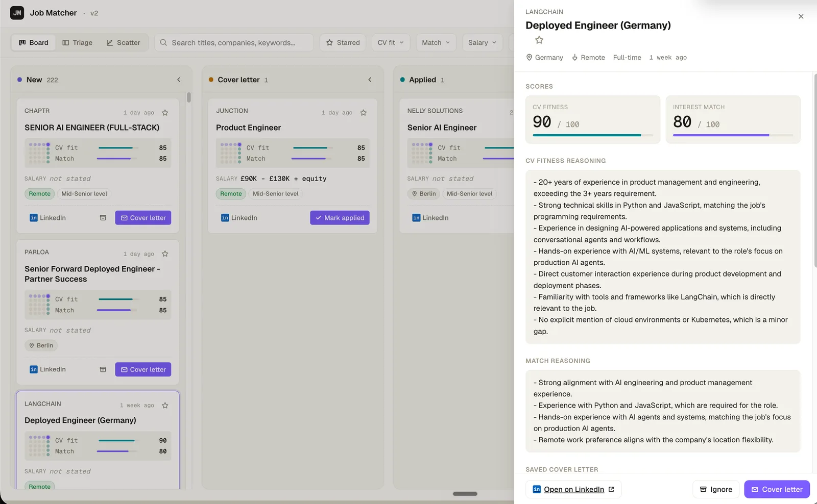The height and width of the screenshot is (504, 817).
Task: Toggle the Starred filter
Action: 343,42
